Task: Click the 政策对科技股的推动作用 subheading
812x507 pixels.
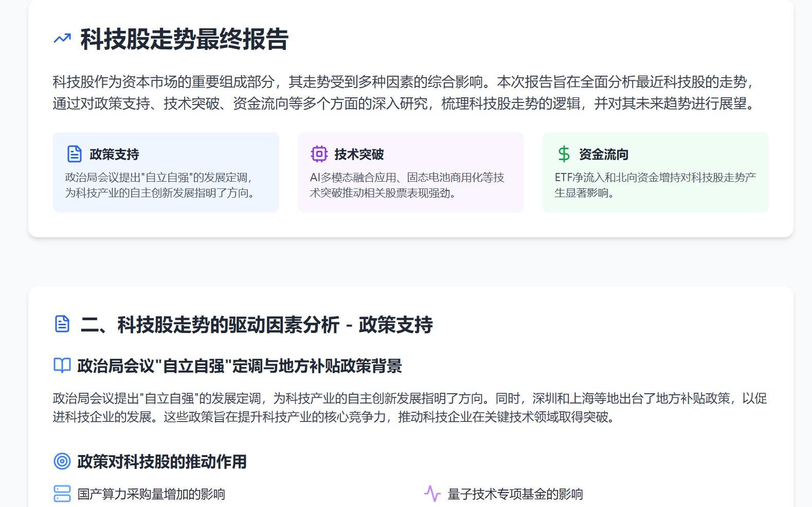Action: click(x=161, y=462)
